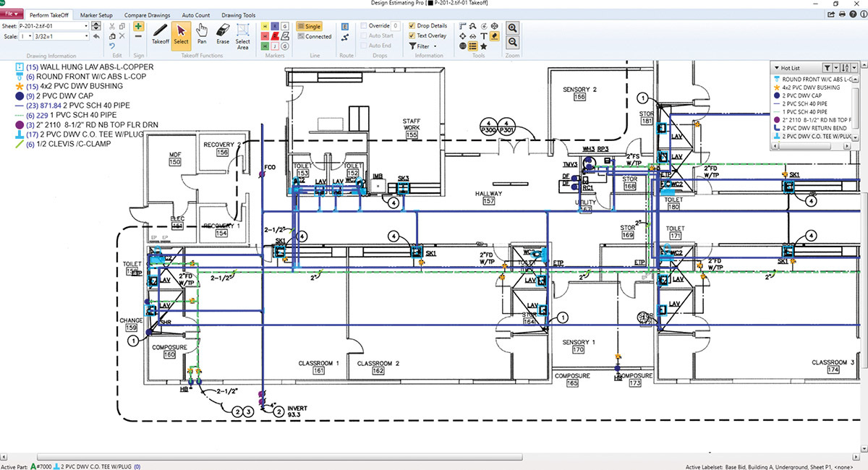Click the star icon in Tools group
Screen dimensions: 868x470
(x=483, y=46)
